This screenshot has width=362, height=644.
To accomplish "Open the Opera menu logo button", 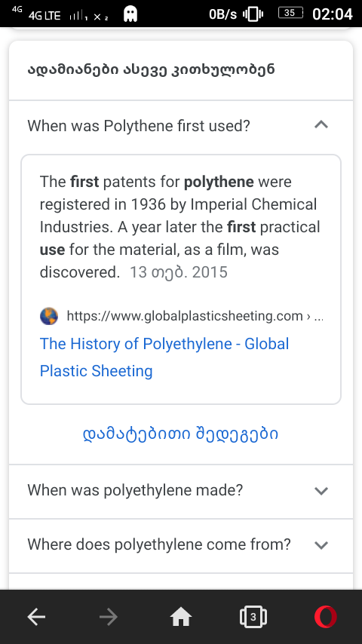I will 326,617.
